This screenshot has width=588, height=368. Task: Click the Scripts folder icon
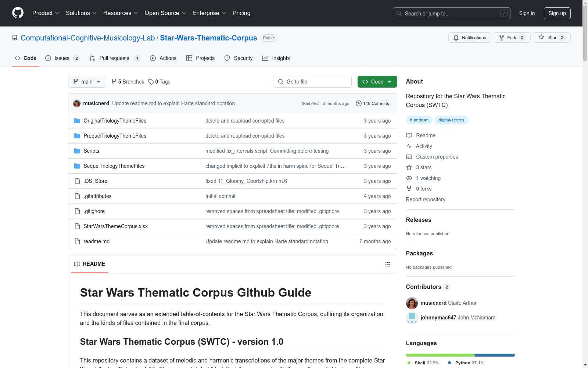77,151
